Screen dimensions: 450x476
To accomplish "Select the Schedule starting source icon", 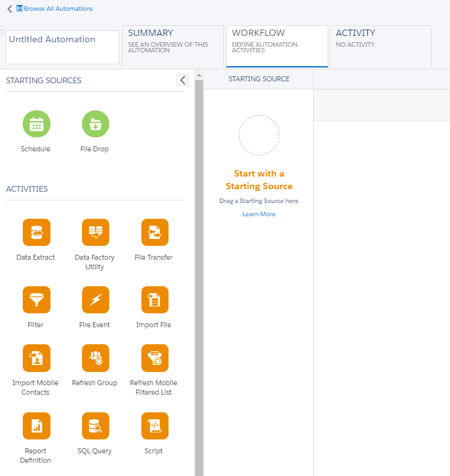I will 36,124.
